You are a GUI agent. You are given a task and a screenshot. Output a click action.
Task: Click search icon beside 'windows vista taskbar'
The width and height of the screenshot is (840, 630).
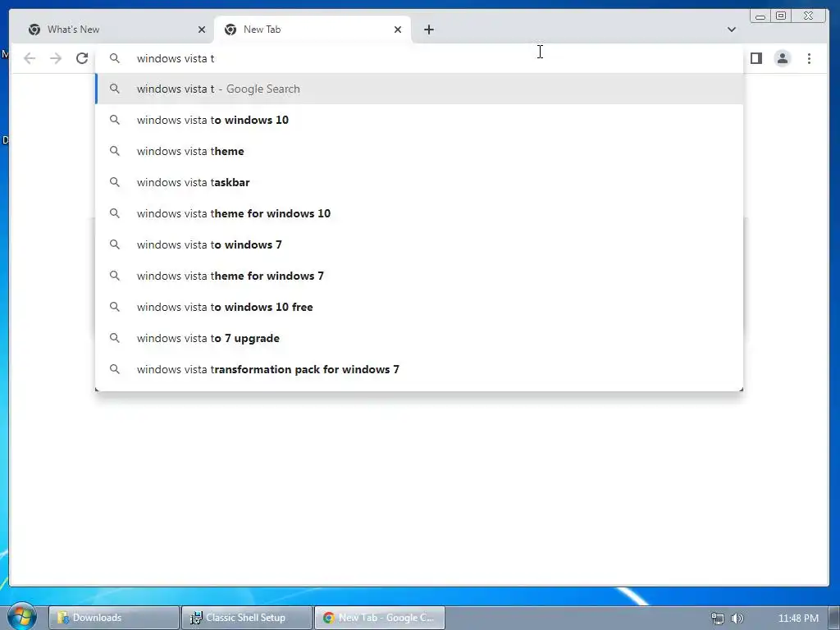115,182
